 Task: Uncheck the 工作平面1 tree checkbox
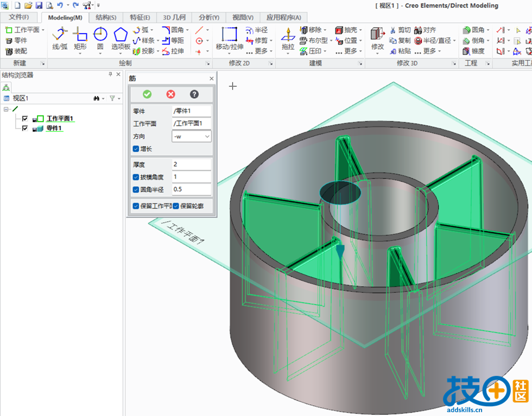pos(25,118)
